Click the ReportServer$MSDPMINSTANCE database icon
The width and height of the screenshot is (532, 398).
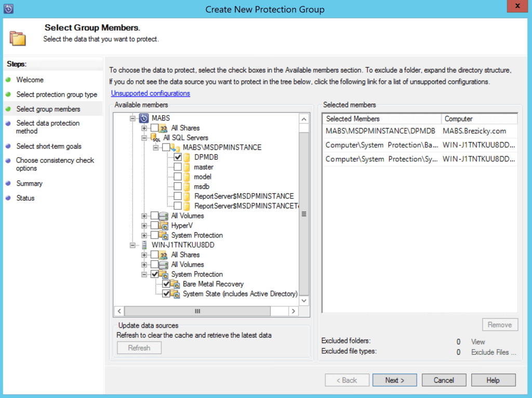point(187,196)
